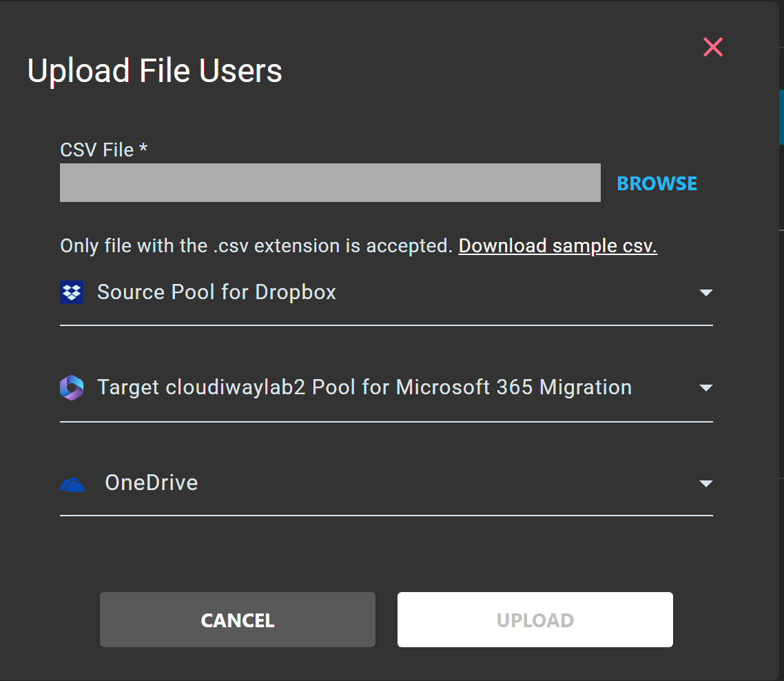Expand the Target Pool dropdown arrow
The width and height of the screenshot is (784, 681).
(705, 388)
